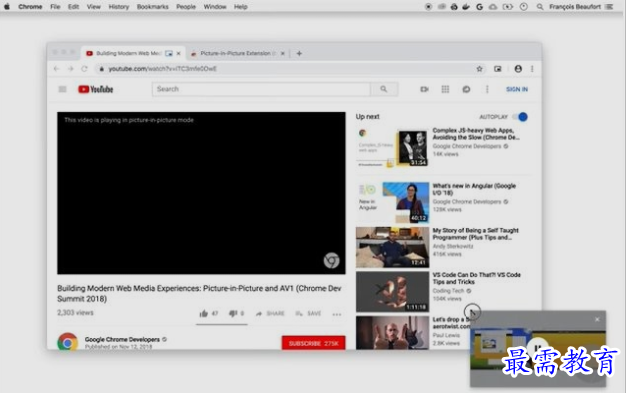Click the Chrome watermark in the player
The width and height of the screenshot is (626, 393).
pos(331,260)
